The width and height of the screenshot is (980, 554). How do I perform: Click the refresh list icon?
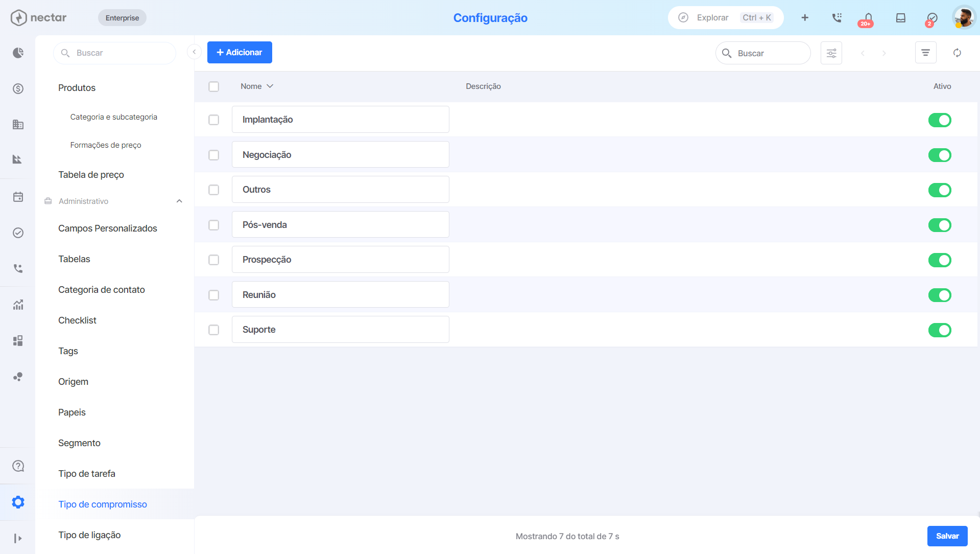point(958,53)
